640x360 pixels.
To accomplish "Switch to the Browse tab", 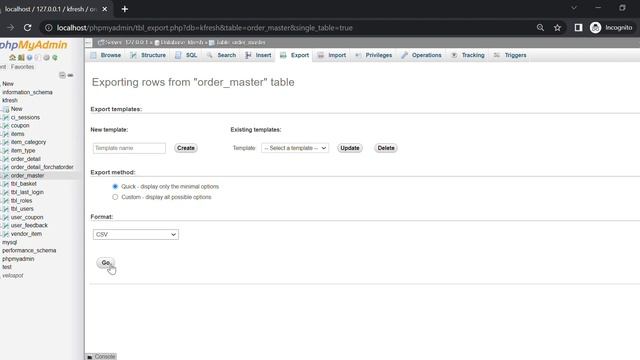I will point(106,55).
